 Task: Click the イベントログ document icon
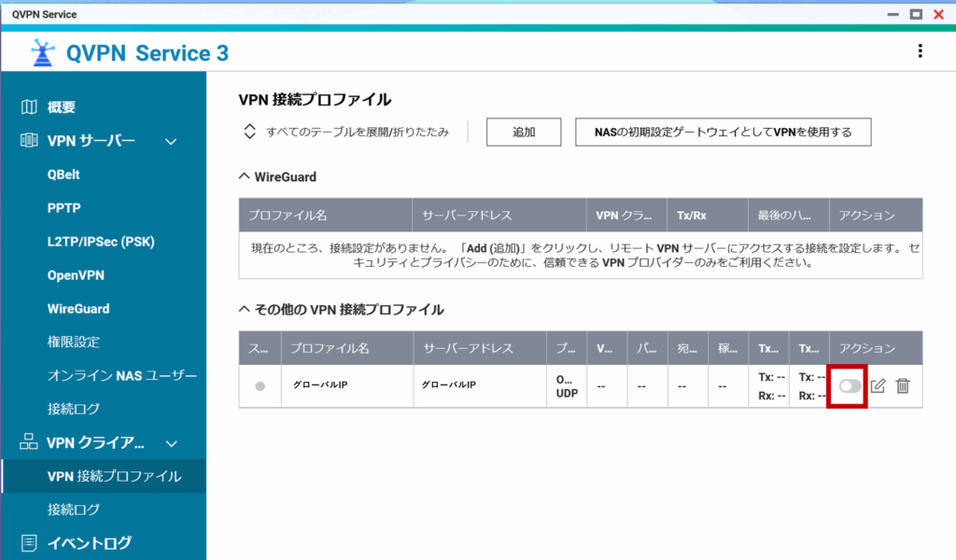point(30,542)
